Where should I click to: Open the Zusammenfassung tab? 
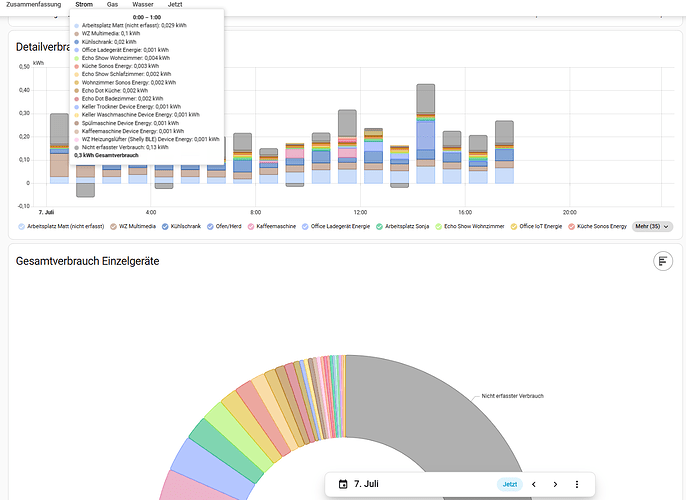tap(33, 4)
